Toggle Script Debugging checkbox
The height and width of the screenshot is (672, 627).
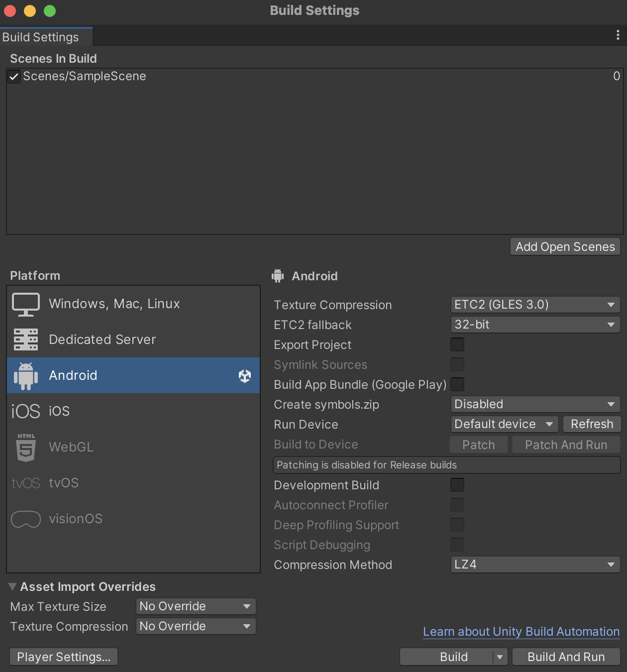(457, 545)
